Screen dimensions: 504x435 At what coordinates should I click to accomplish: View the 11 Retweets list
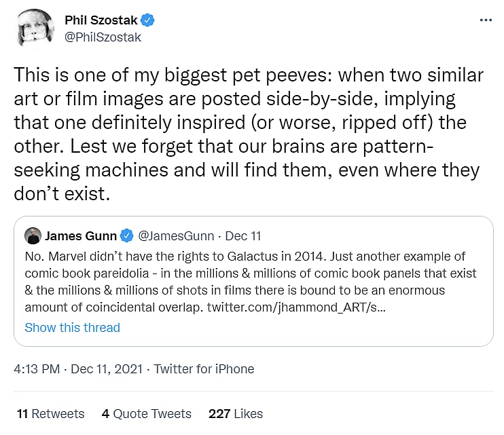[50, 413]
